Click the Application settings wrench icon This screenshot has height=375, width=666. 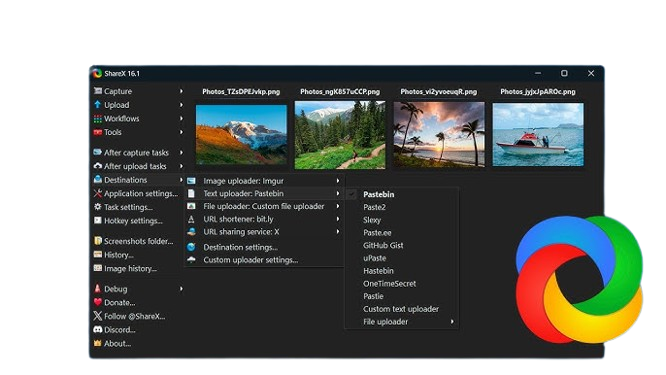98,193
